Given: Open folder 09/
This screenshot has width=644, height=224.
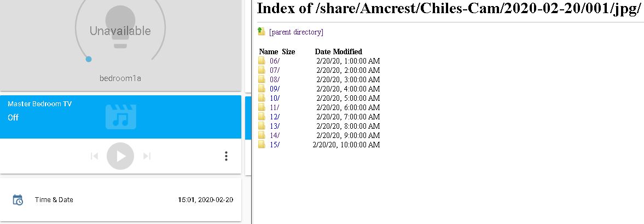Looking at the screenshot, I should pos(275,89).
